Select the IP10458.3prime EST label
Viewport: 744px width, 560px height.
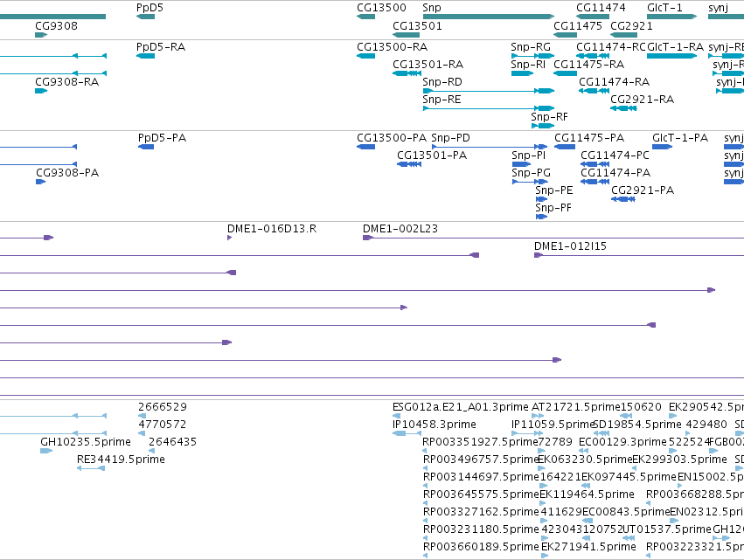point(435,425)
